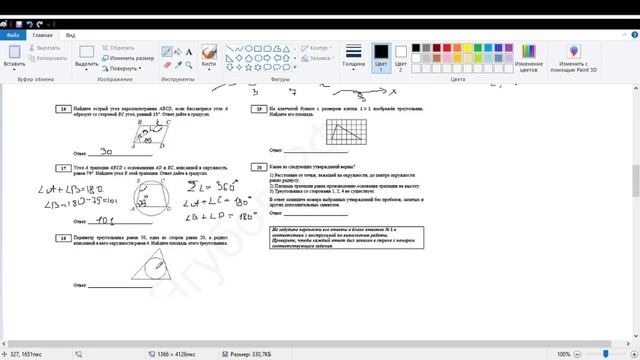Viewport: 640px width, 360px height.
Task: Pick the red color swatch
Action: click(447, 48)
